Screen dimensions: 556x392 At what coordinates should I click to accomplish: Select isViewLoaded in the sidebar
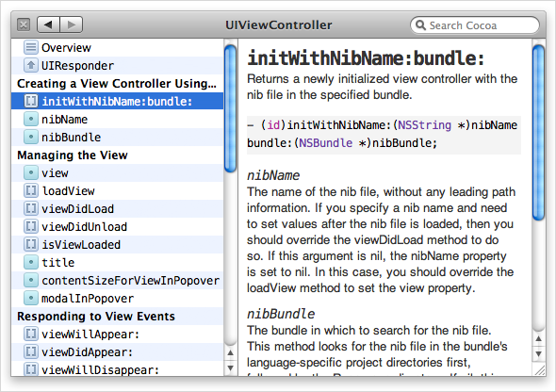(118, 245)
